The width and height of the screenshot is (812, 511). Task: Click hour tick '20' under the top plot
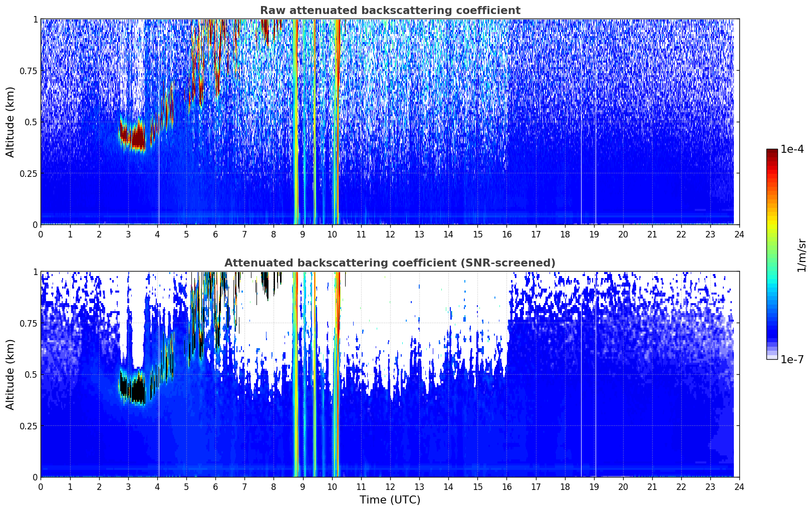click(x=623, y=234)
